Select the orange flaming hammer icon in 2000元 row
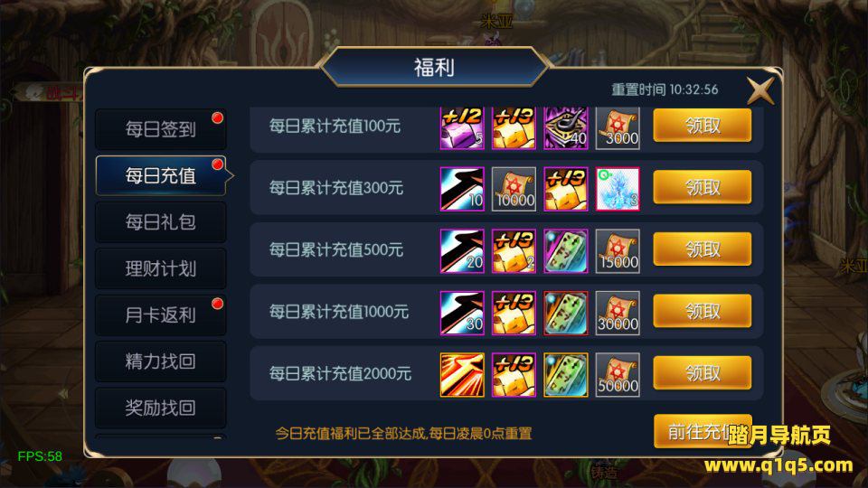This screenshot has width=868, height=488. [x=462, y=375]
